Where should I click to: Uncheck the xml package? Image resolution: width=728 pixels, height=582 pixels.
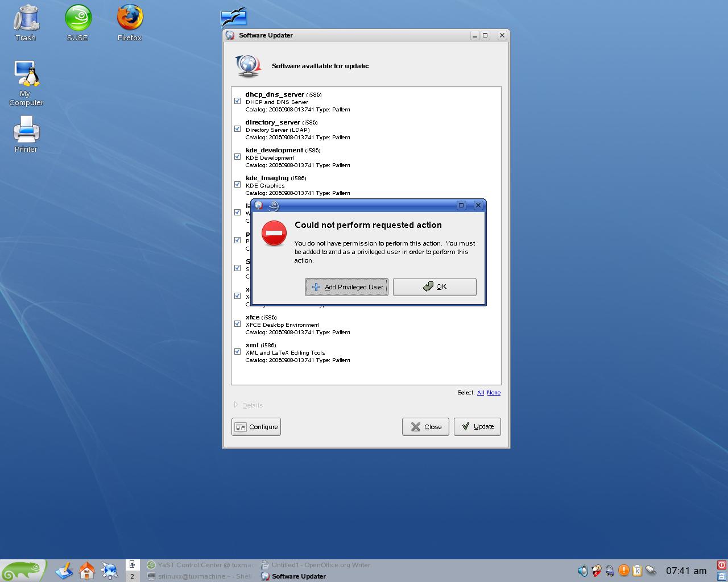coord(237,352)
